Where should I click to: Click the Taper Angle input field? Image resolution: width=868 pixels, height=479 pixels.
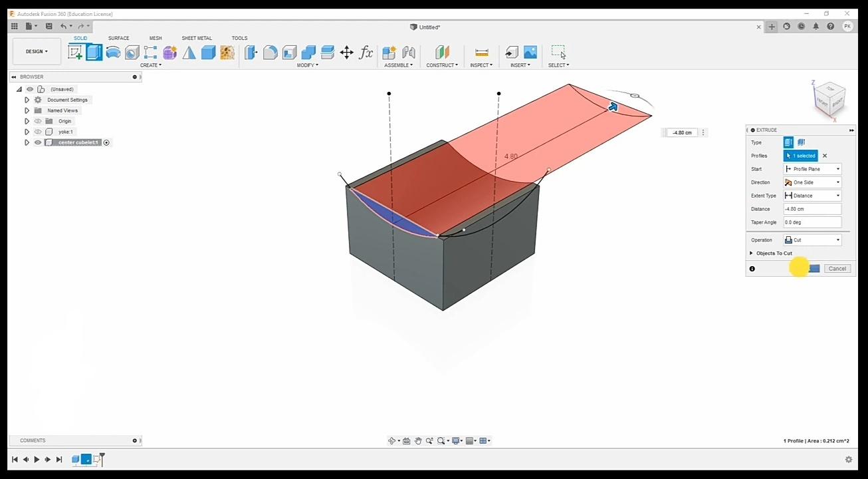pos(812,222)
